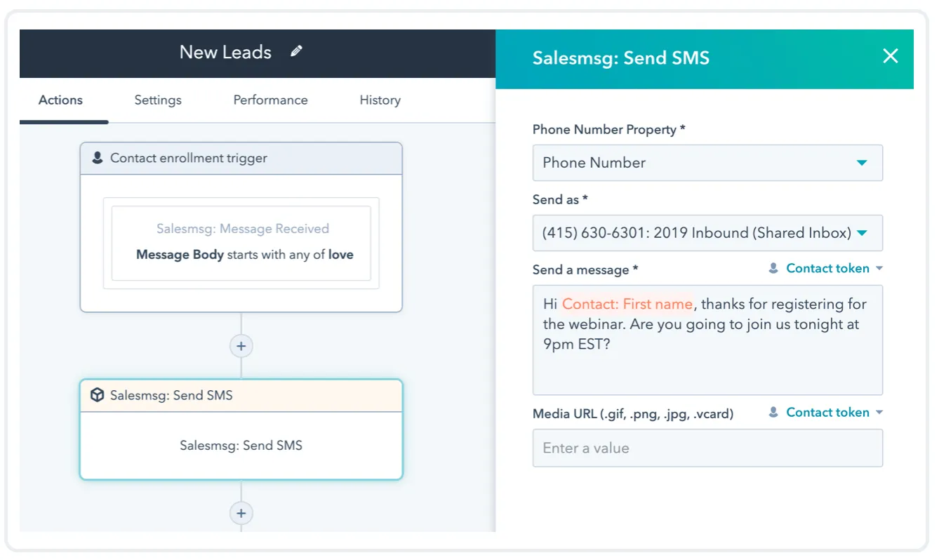Click the contact icon on the enrollment trigger
Viewport: 939px width, 560px height.
click(97, 158)
